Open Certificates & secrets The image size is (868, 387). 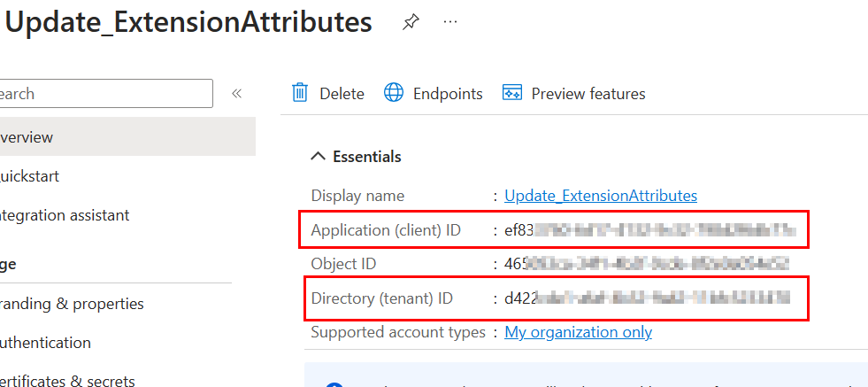pos(67,380)
